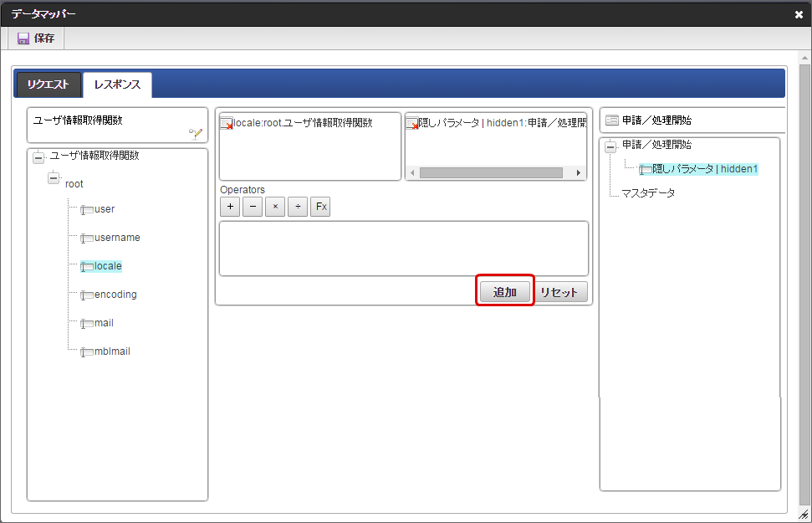This screenshot has width=812, height=523.
Task: Select the encoding tree item
Action: point(115,295)
